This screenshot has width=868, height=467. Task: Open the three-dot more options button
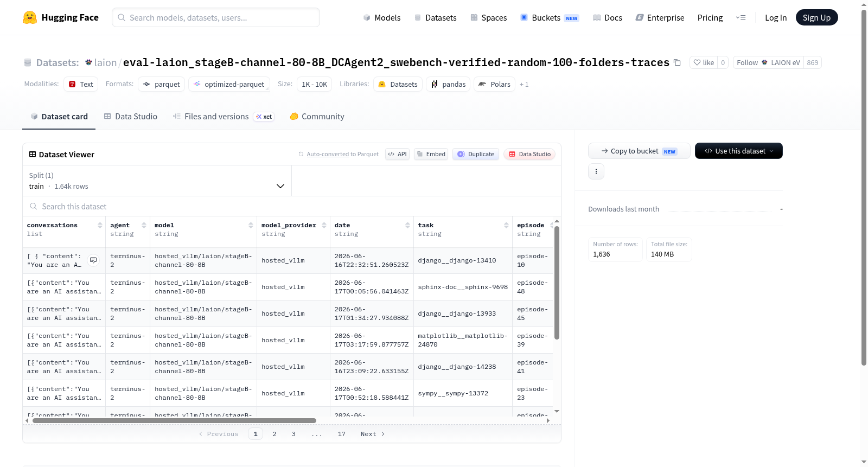point(596,171)
